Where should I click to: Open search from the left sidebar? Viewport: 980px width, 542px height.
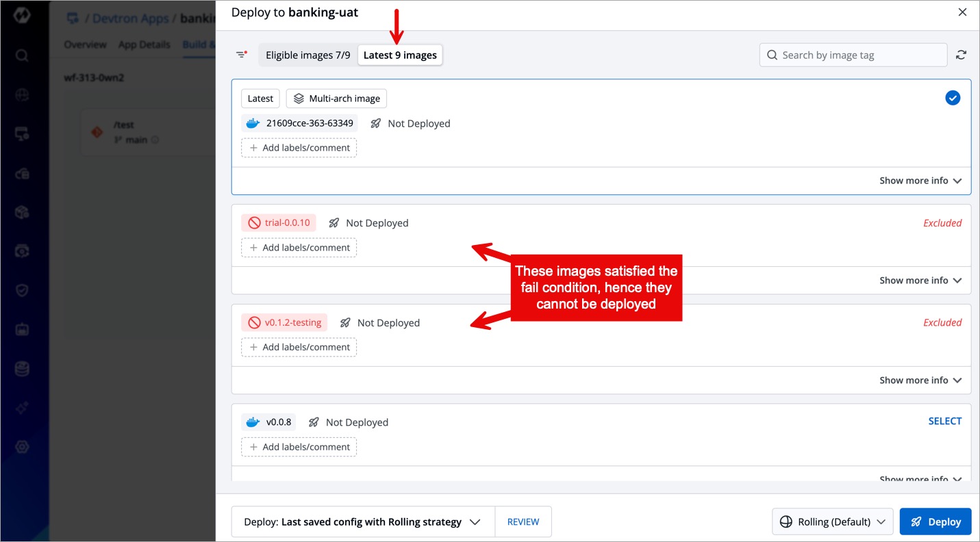(22, 55)
